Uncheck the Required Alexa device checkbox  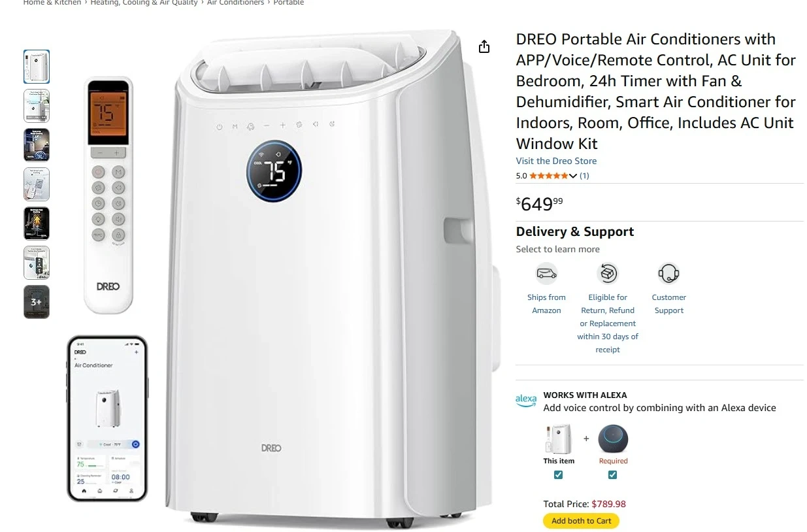[612, 475]
